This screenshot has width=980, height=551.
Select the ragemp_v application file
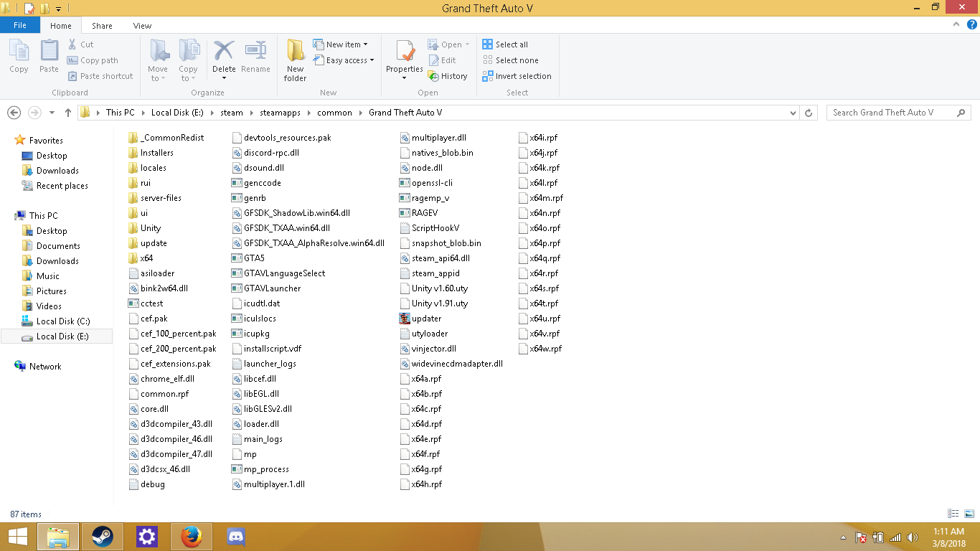tap(424, 198)
